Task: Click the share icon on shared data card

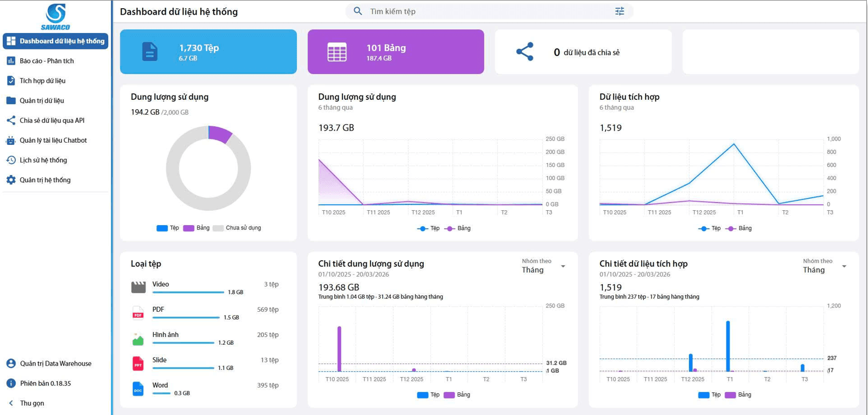Action: (524, 52)
